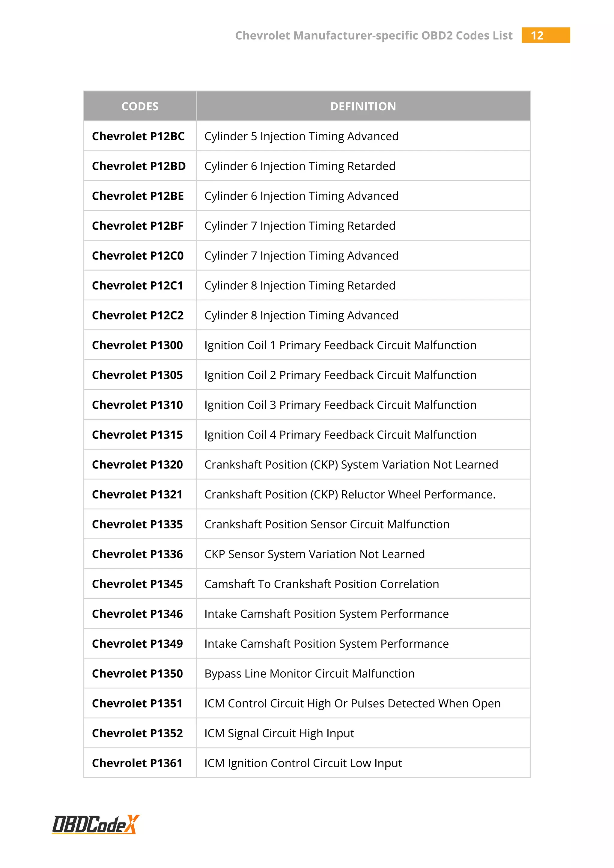The image size is (614, 868).
Task: Select the Chevrolet P12BC code cell
Action: coord(139,136)
